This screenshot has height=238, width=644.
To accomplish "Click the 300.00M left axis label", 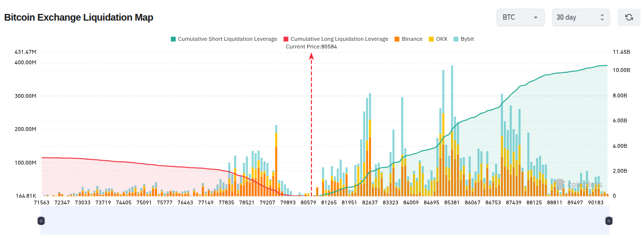I will pyautogui.click(x=26, y=96).
